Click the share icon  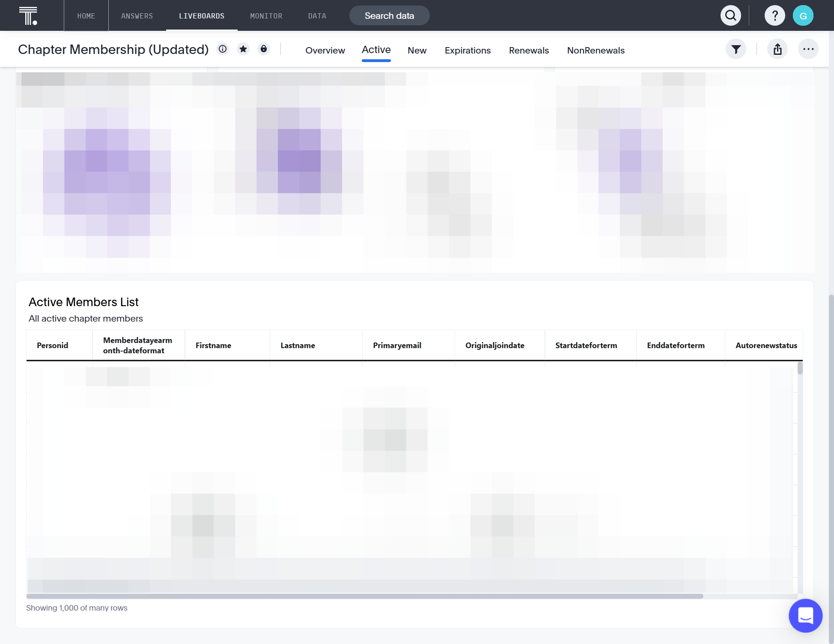point(777,49)
